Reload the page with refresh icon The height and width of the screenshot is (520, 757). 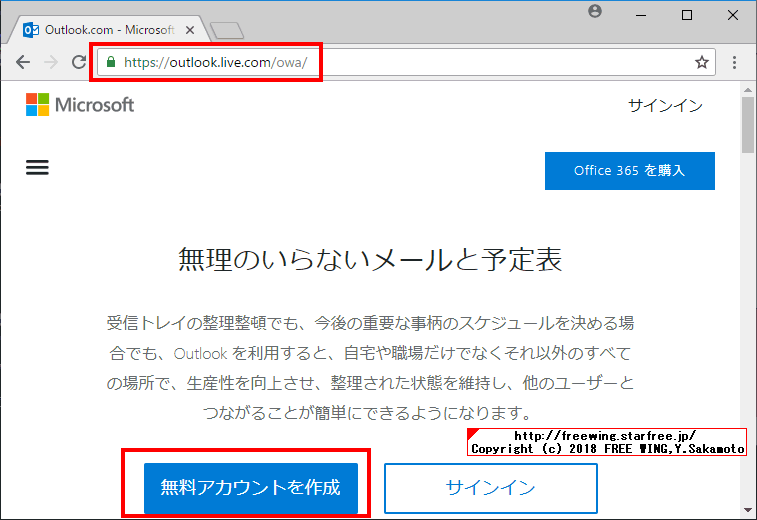click(x=79, y=62)
